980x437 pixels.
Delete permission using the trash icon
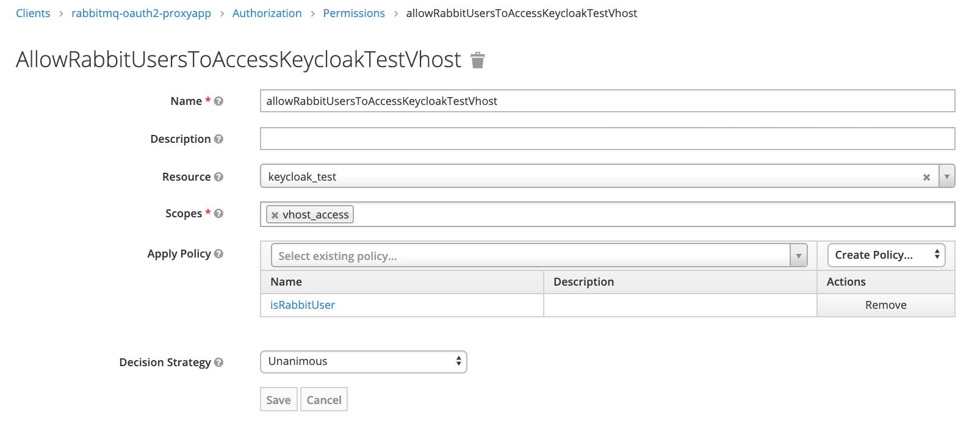(x=478, y=60)
